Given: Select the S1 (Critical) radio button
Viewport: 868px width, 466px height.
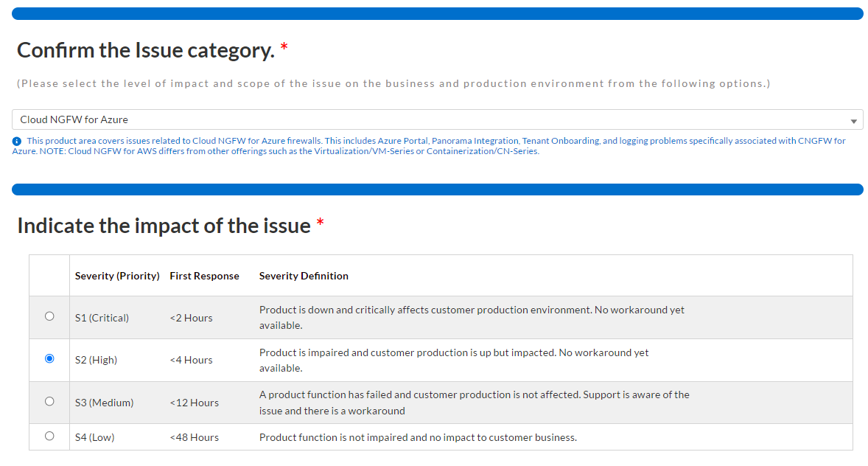Looking at the screenshot, I should [x=49, y=316].
